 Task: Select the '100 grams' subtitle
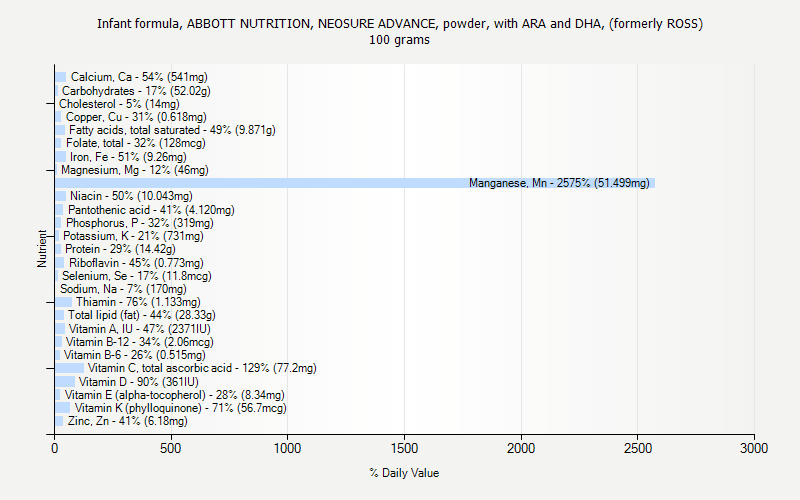click(x=399, y=40)
